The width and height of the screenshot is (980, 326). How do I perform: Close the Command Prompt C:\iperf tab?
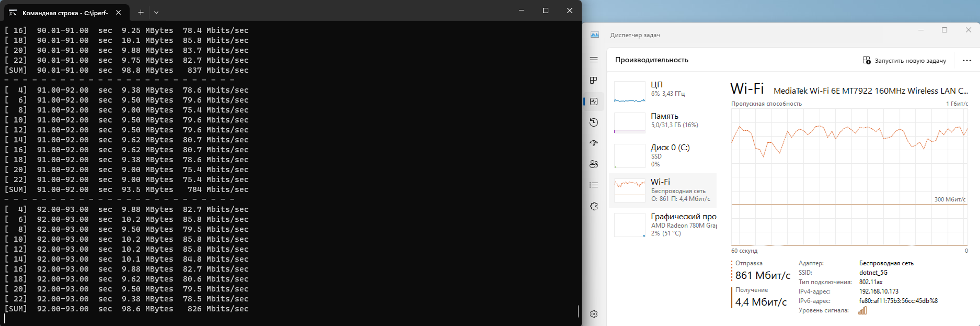point(119,13)
